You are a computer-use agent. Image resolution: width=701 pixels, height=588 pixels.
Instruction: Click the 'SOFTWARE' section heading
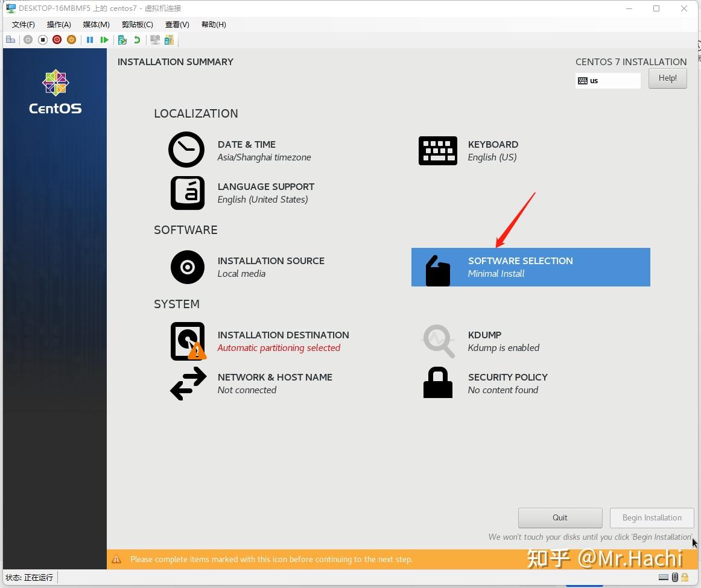click(x=186, y=230)
